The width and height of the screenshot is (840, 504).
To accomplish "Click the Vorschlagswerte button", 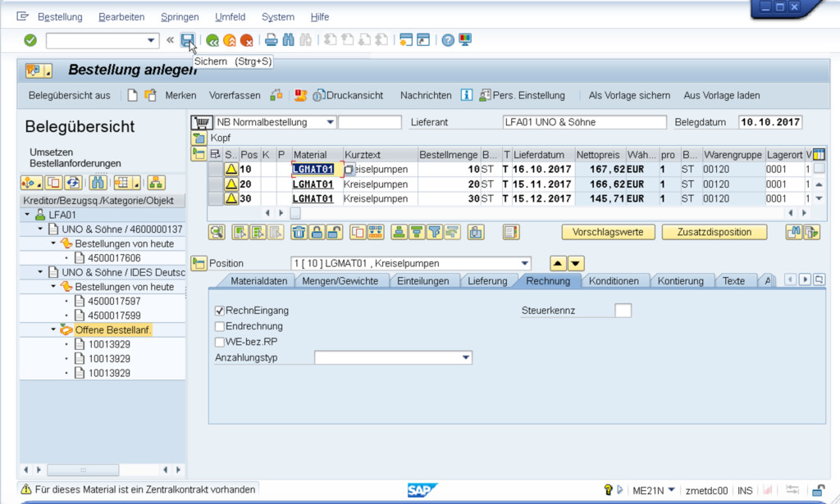I will [x=608, y=232].
